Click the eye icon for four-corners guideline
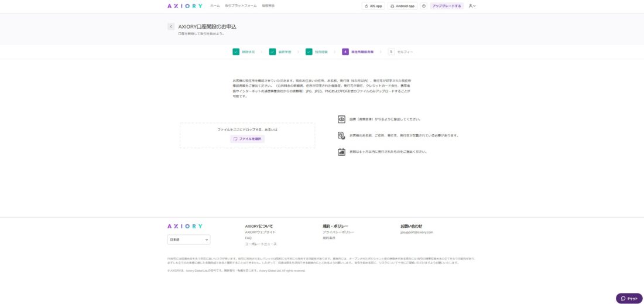Viewport: 644px width, 304px height. (x=341, y=119)
